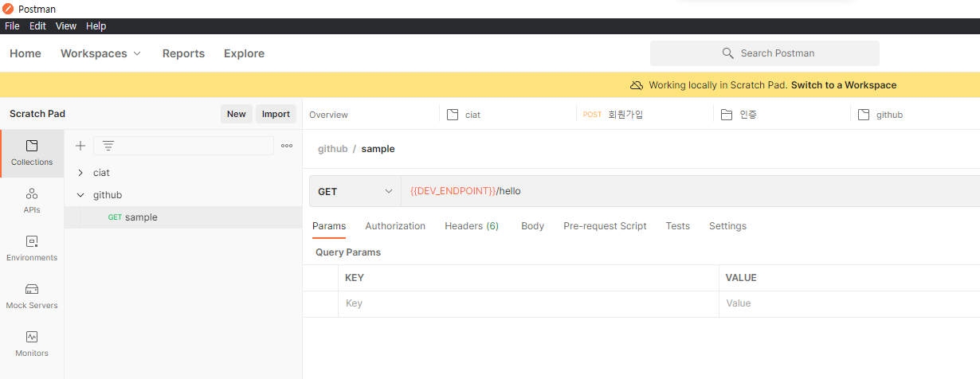The image size is (980, 379).
Task: Switch to the Authorization tab
Action: pos(395,226)
